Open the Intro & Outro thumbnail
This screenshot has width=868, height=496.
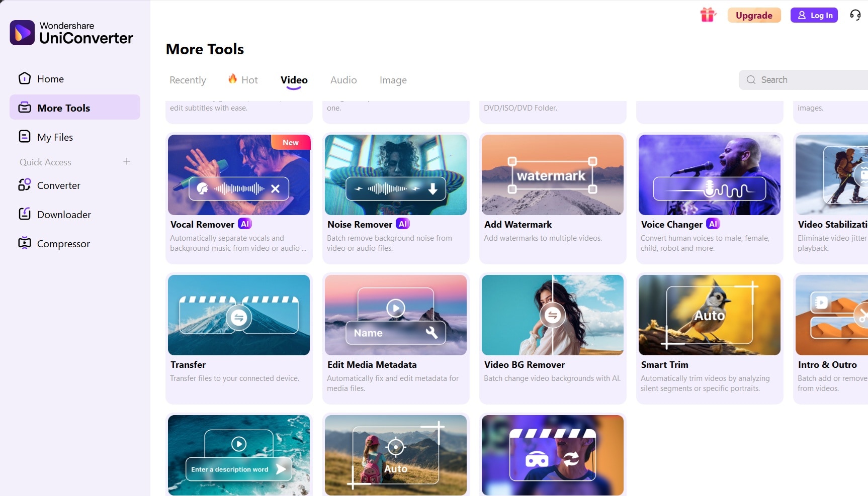pyautogui.click(x=832, y=315)
